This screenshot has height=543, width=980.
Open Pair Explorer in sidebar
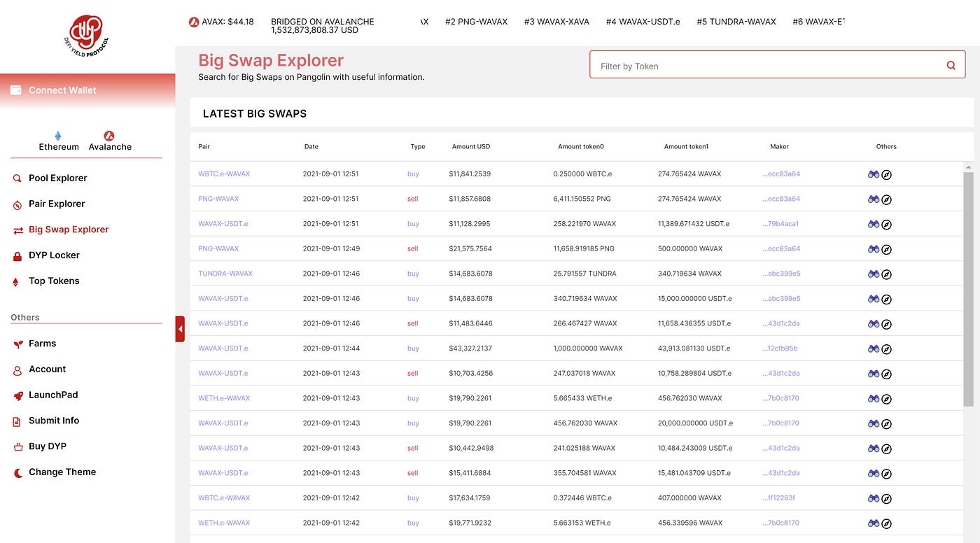[57, 204]
